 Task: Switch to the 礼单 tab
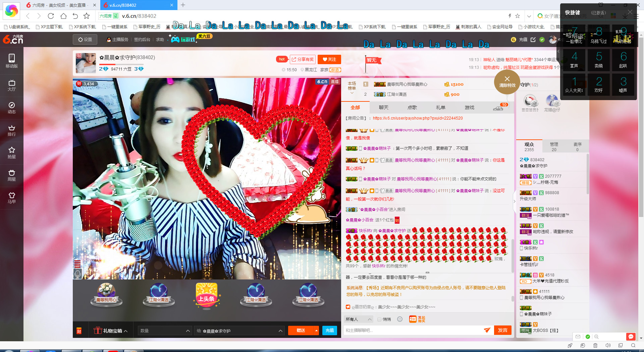(441, 107)
